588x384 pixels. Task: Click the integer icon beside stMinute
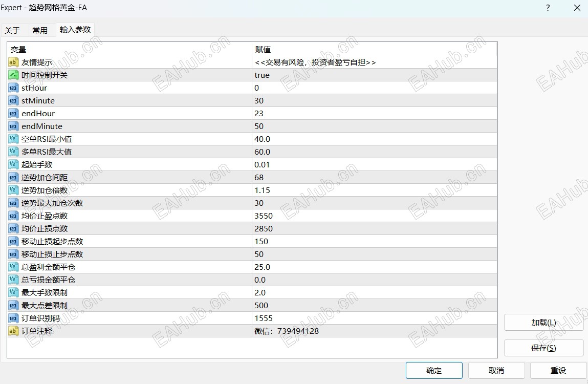tap(13, 100)
